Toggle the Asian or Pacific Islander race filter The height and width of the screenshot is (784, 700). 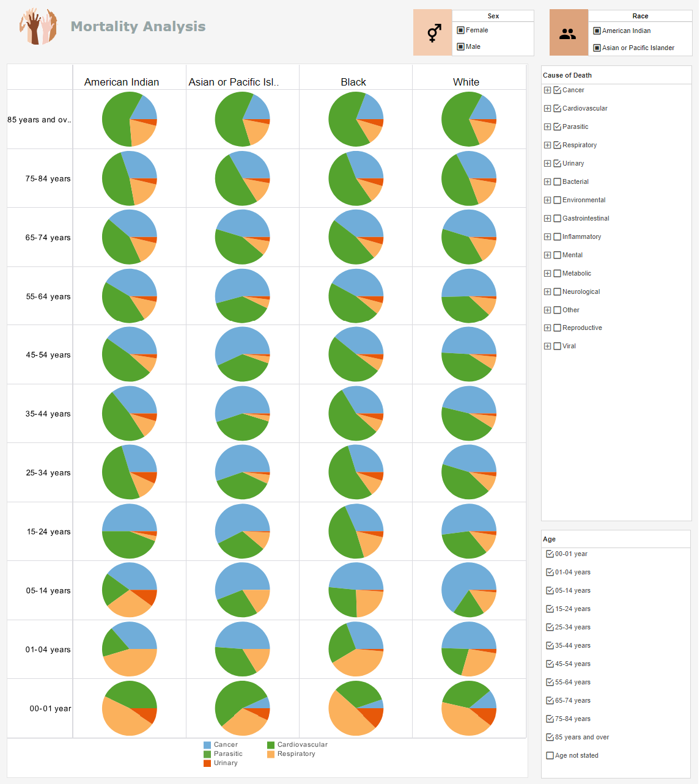coord(596,47)
